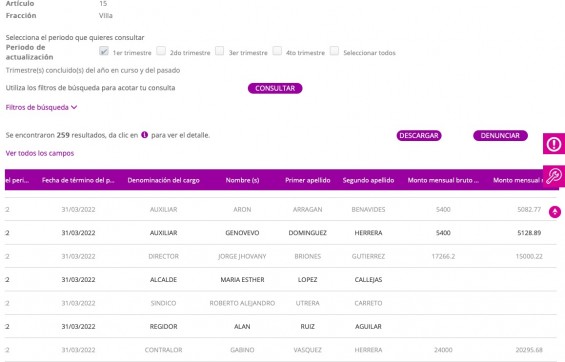Enable the 2do trimestre checkbox

[x=161, y=51]
